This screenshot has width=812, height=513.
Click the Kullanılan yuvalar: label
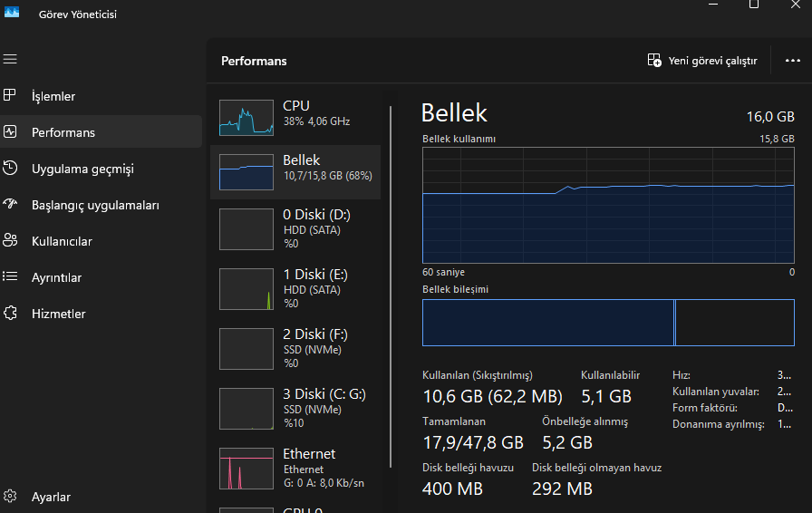tap(716, 392)
